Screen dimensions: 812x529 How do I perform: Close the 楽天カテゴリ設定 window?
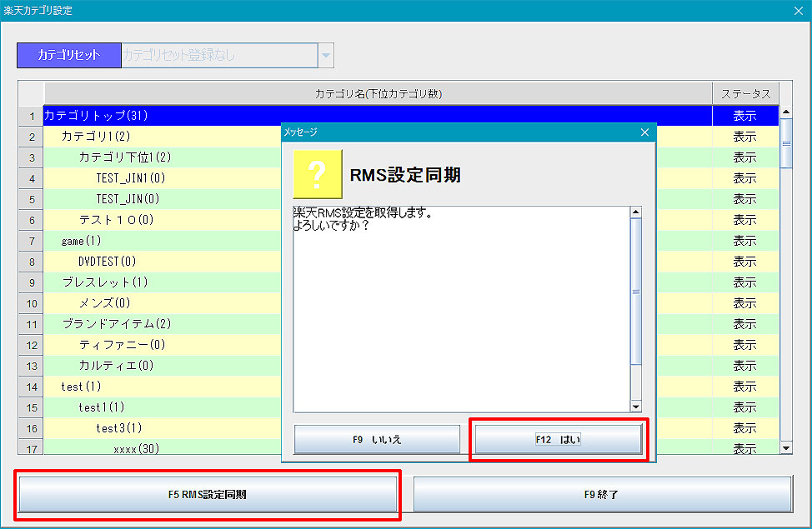[799, 11]
